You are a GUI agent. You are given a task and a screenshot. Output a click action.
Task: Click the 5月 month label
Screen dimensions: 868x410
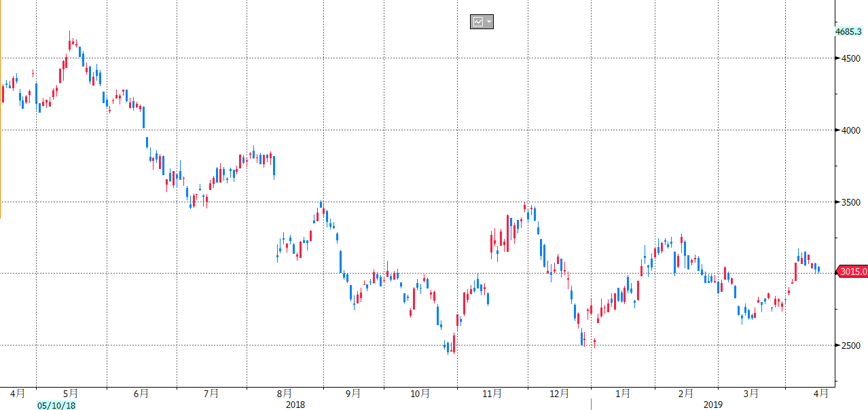[70, 393]
